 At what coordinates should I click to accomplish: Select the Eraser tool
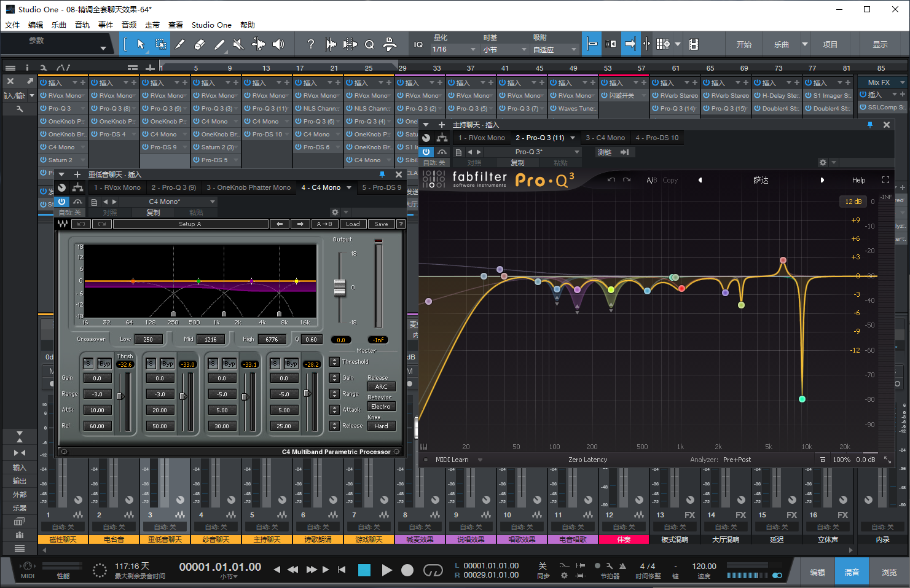(199, 44)
